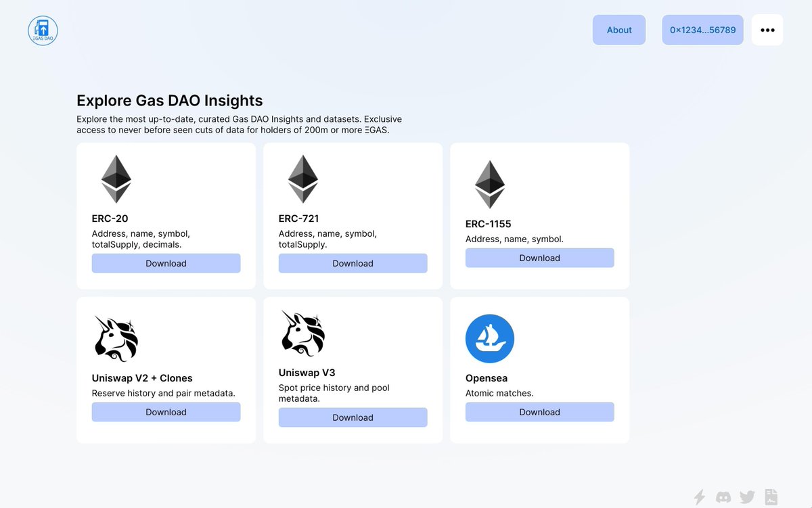The width and height of the screenshot is (812, 508).
Task: Click the Explore Gas DAO Insights heading
Action: pos(170,100)
